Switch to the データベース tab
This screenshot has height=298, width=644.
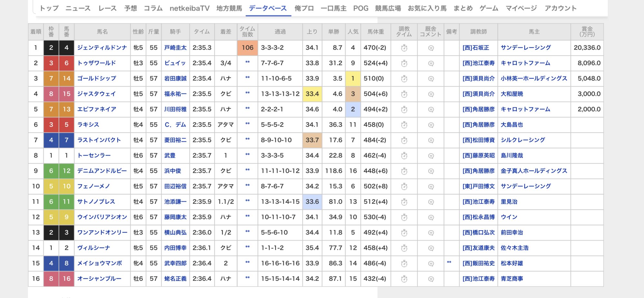pyautogui.click(x=268, y=8)
